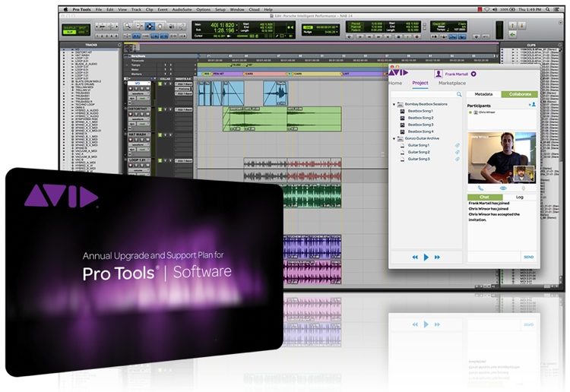570x392 pixels.
Task: Open the notification center list icon
Action: point(556,9)
